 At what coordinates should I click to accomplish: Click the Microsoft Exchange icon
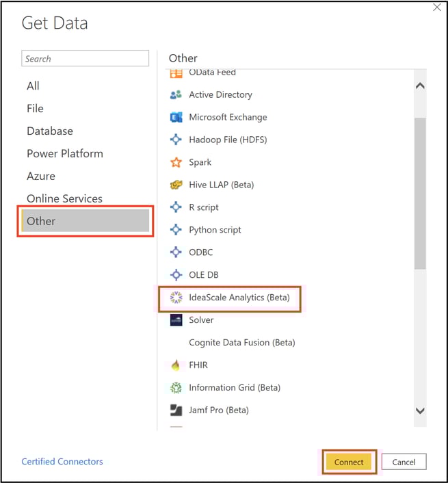click(x=176, y=117)
